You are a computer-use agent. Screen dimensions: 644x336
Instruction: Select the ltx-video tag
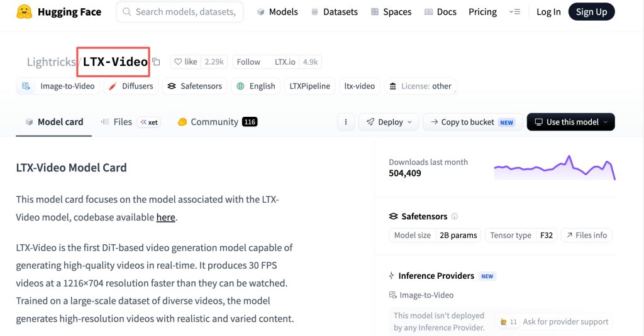(359, 86)
